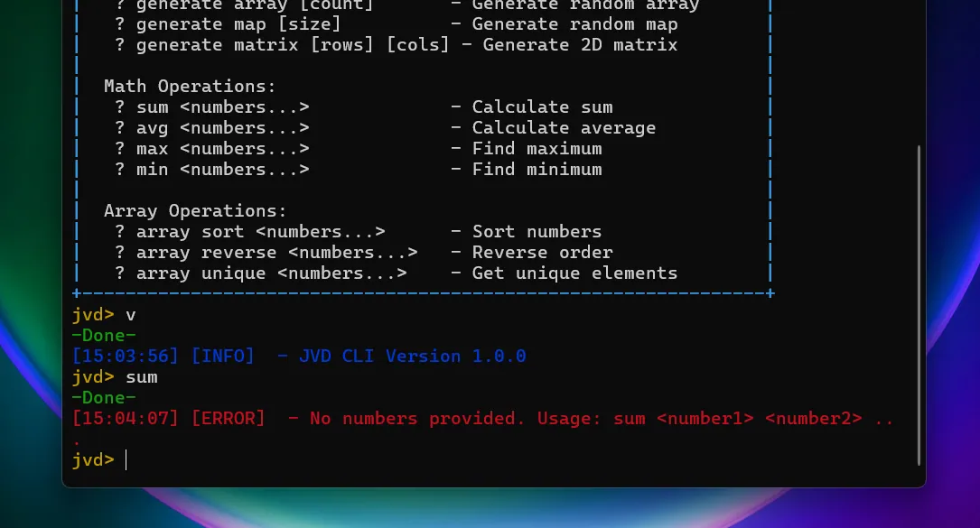This screenshot has height=528, width=980.
Task: Click the 'array sort <numbers...>' entry
Action: coord(261,232)
